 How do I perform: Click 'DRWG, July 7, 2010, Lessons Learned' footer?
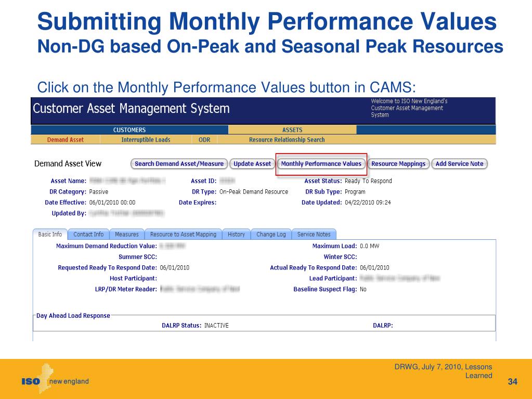(443, 371)
